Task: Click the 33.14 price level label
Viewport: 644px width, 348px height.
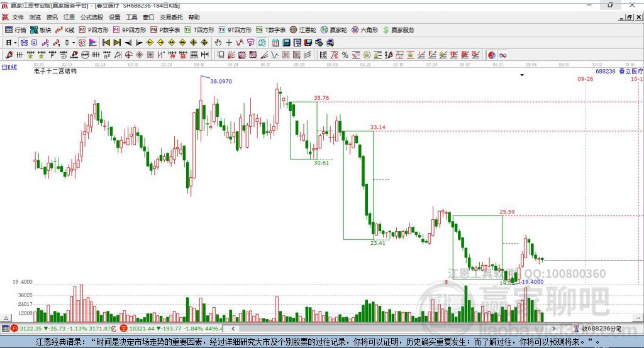Action: click(x=378, y=128)
